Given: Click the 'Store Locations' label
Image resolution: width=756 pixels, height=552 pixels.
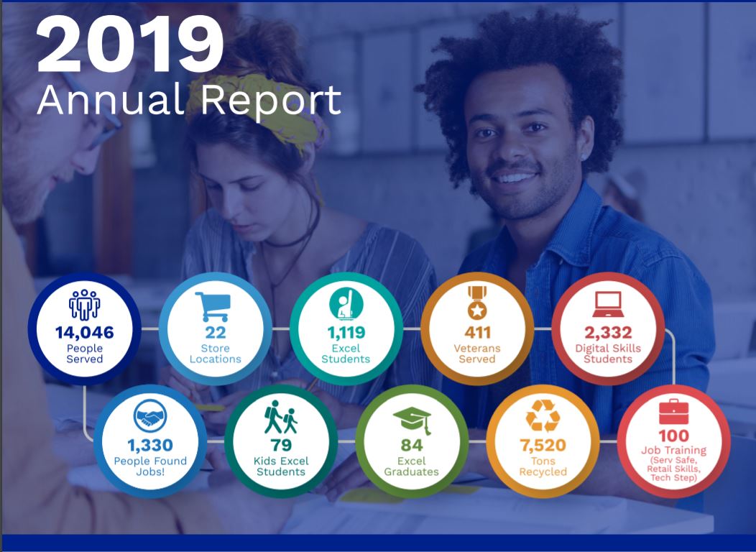Looking at the screenshot, I should tap(215, 354).
